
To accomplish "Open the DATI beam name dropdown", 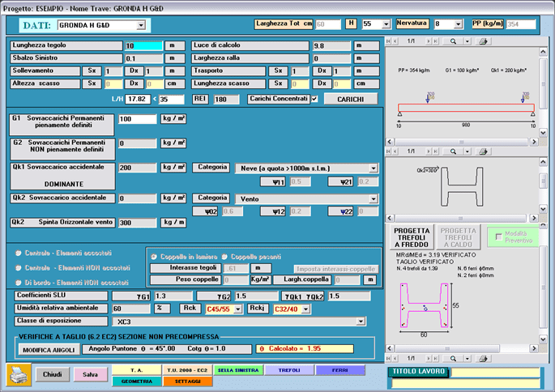I will (x=141, y=25).
